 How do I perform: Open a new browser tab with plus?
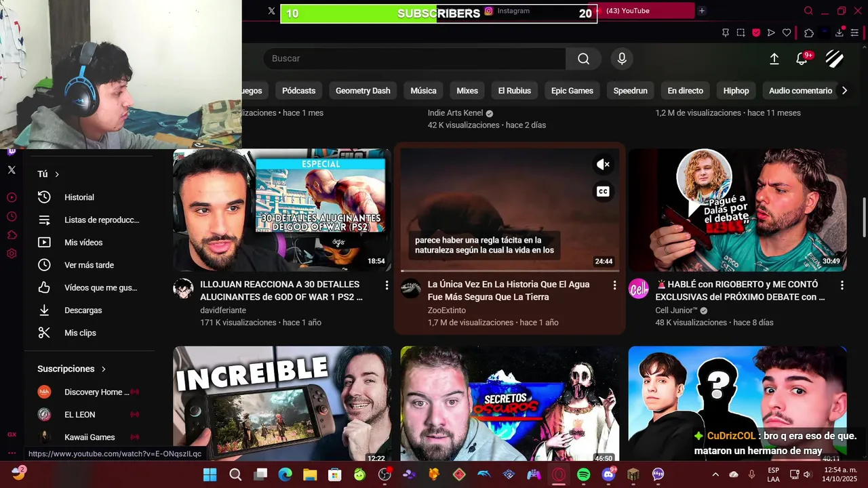click(x=702, y=11)
